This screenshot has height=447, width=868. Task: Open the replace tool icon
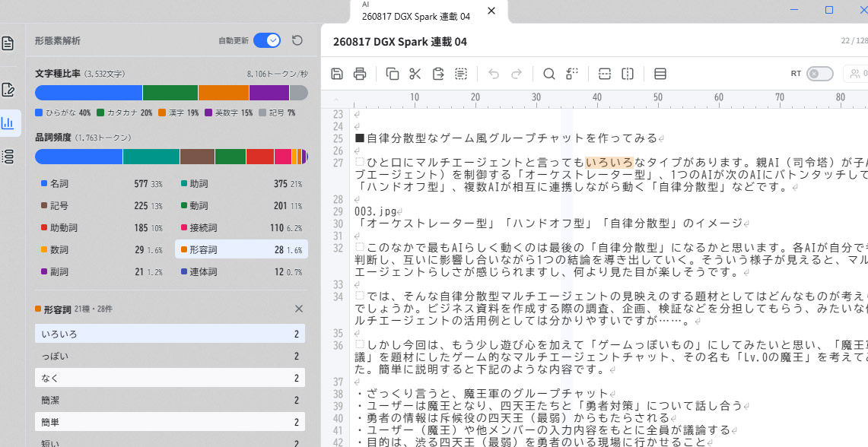tap(572, 74)
